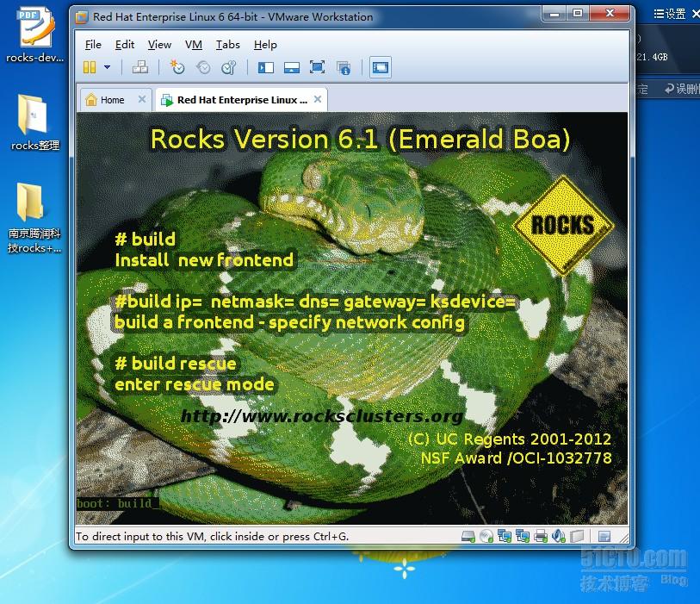Click the resize grip at window corner
The height and width of the screenshot is (604, 700).
(x=623, y=538)
